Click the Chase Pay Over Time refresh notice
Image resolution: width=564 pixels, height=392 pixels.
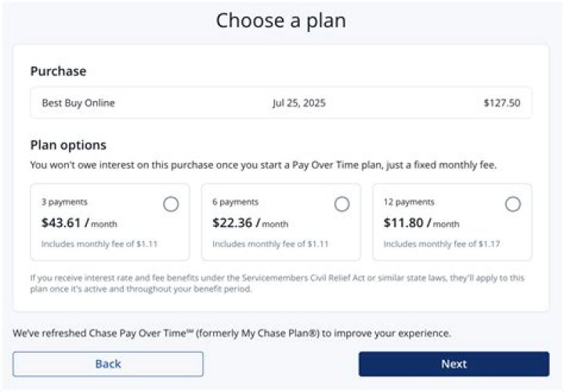coord(232,333)
